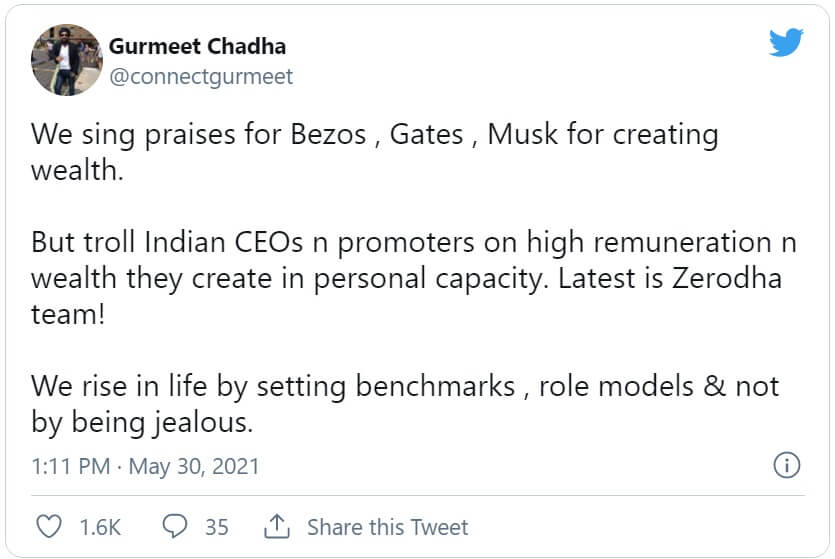This screenshot has width=835, height=559.
Task: Click the @connectgurmeet handle
Action: pos(201,76)
